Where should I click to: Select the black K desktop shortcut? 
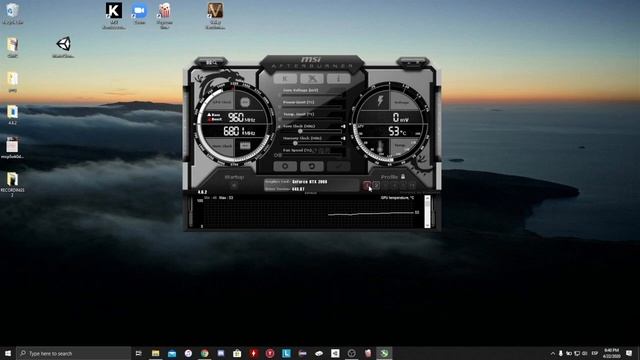[114, 16]
